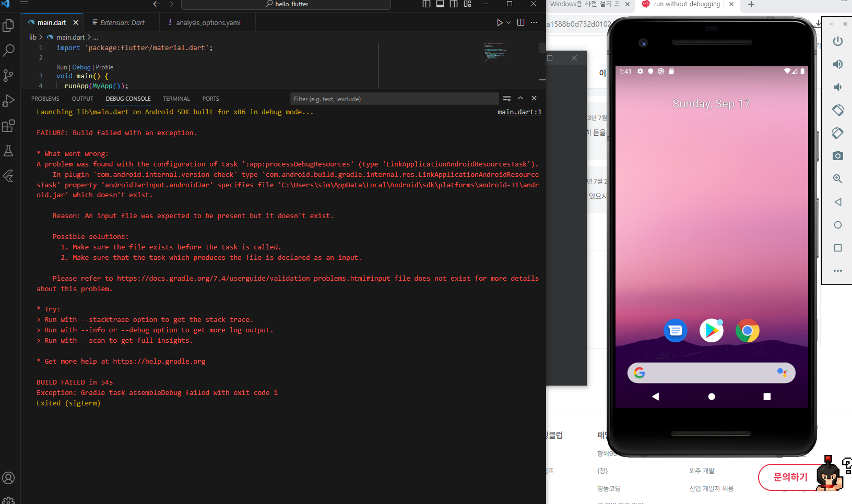Tap the Android back navigation button

coord(656,397)
